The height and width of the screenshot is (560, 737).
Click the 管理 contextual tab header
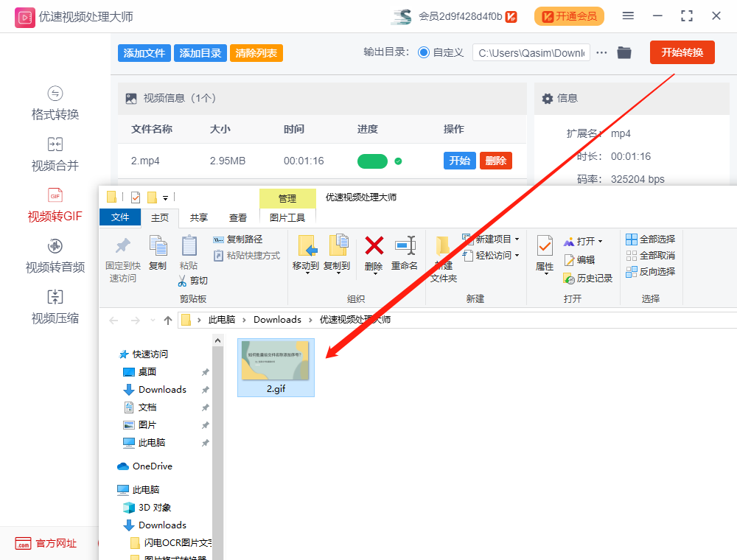pos(287,198)
